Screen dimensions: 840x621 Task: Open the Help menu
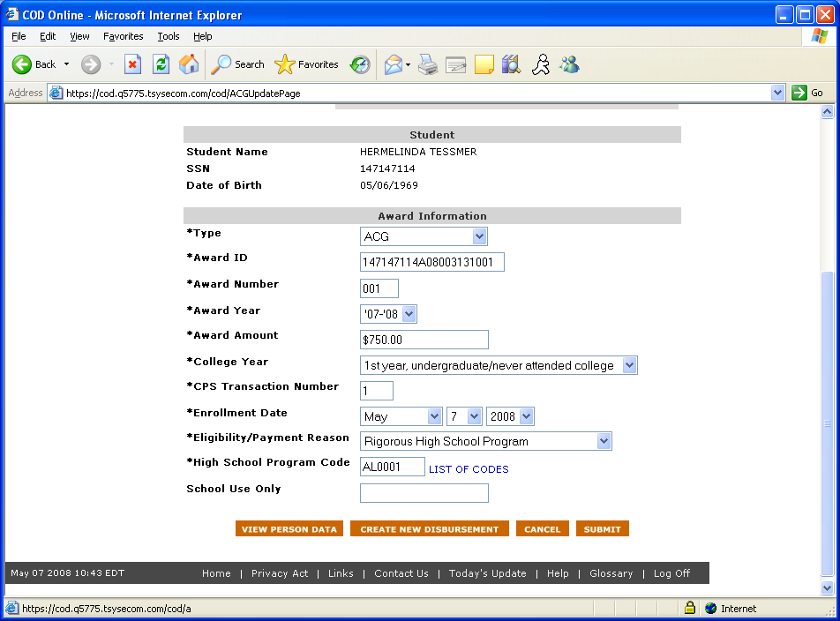pyautogui.click(x=203, y=36)
